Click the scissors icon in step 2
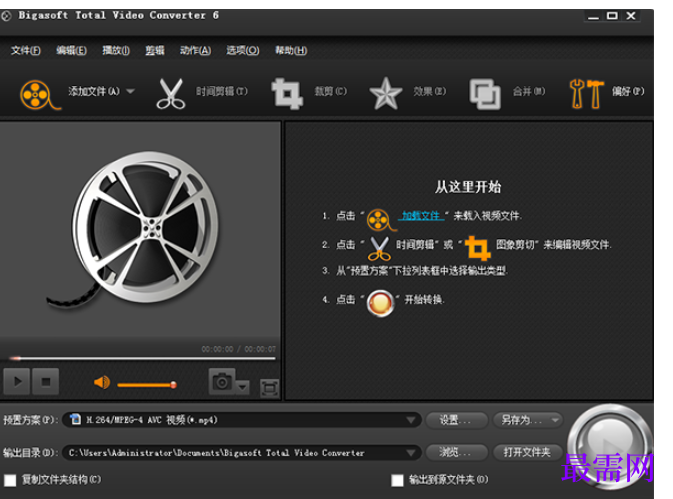The image size is (673, 499). [379, 249]
